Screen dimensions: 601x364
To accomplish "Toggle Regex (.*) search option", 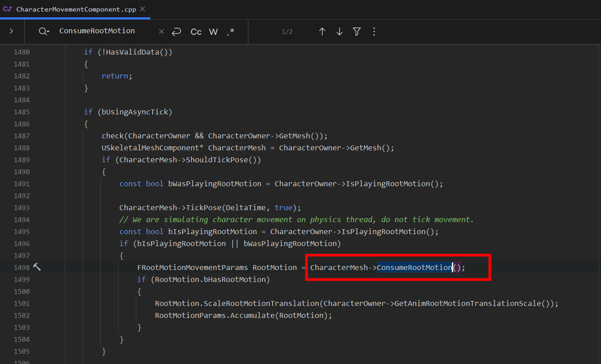I will pos(230,31).
